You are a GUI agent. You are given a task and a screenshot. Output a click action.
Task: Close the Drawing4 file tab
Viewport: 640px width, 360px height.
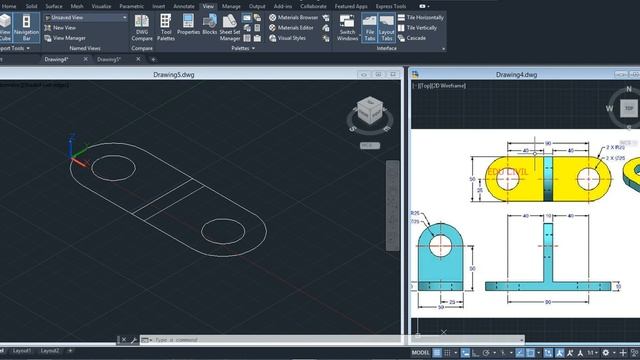[85, 59]
